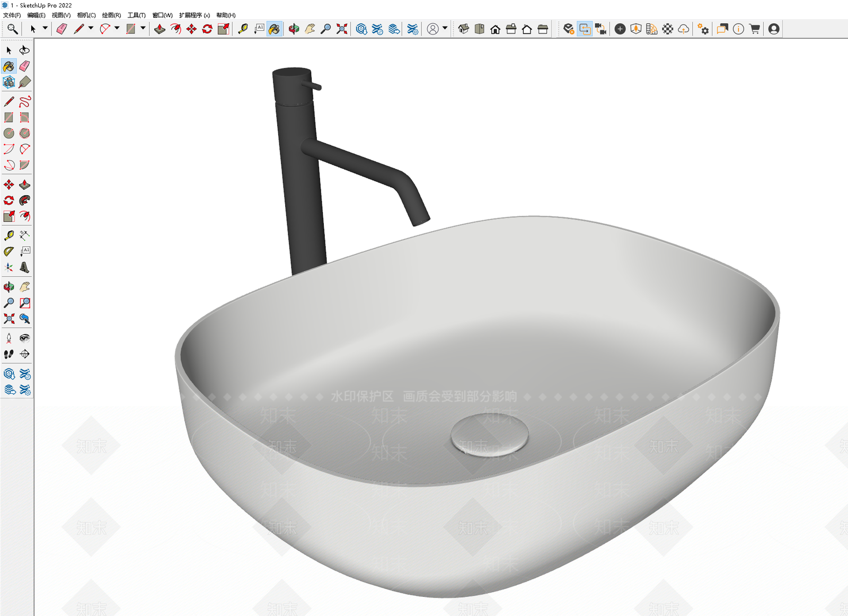Select the Section Plane tool in left palette
The width and height of the screenshot is (848, 616).
[x=25, y=354]
